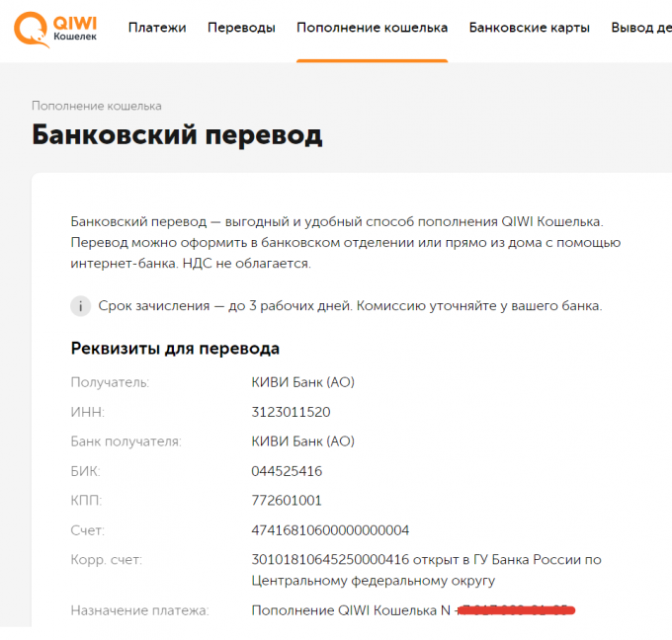Click the Срок зачисления notice text

click(350, 306)
